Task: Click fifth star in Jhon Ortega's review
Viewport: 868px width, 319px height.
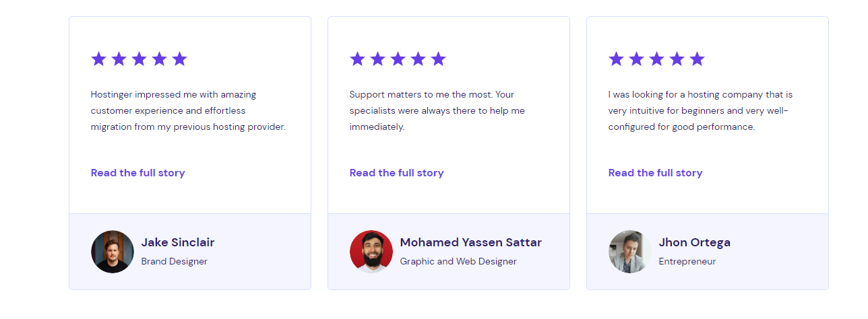Action: click(697, 59)
